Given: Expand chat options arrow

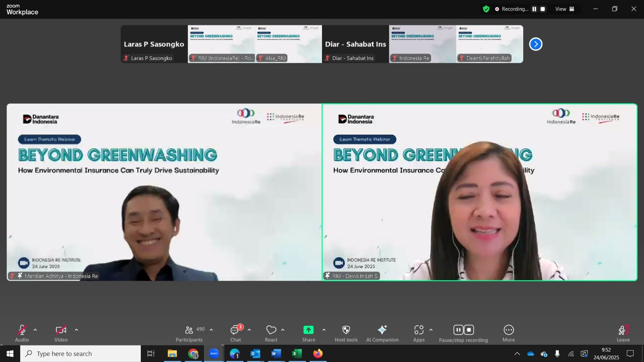Looking at the screenshot, I should coord(249,330).
